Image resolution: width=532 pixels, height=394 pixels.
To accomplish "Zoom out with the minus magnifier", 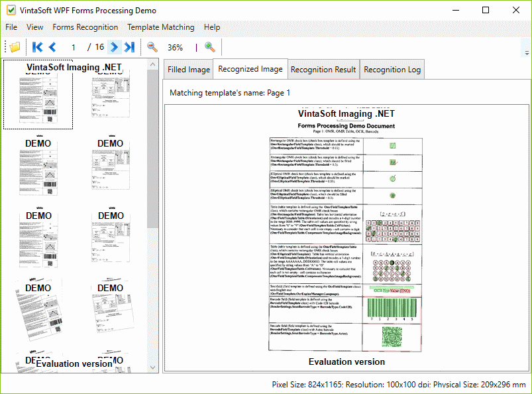I will pyautogui.click(x=152, y=47).
